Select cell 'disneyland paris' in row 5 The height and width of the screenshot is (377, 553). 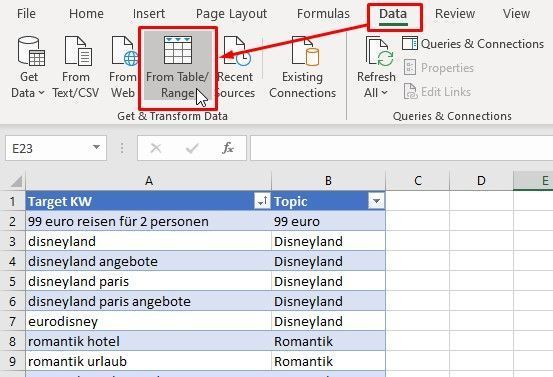pos(148,281)
